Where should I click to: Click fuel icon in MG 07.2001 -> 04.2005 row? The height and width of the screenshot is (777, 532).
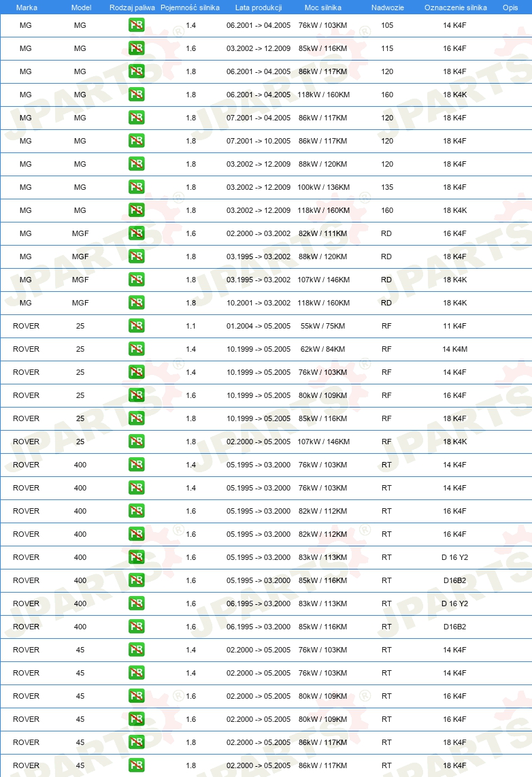[x=136, y=118]
